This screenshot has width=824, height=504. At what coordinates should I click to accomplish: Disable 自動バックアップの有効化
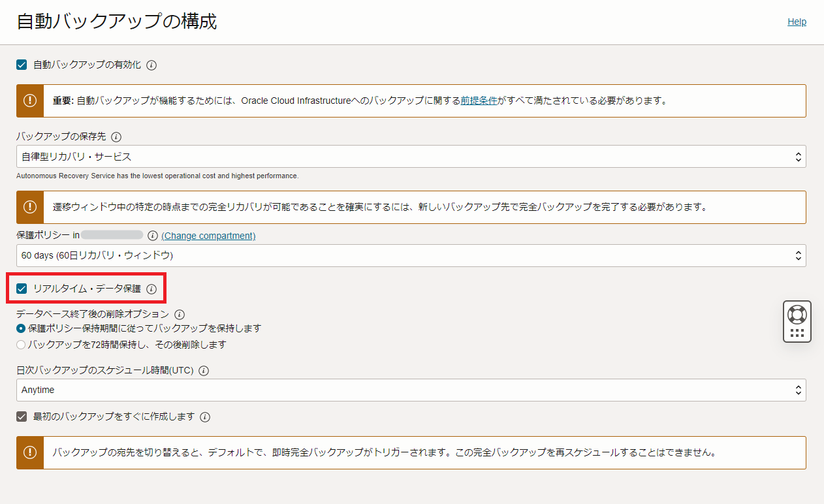tap(21, 65)
